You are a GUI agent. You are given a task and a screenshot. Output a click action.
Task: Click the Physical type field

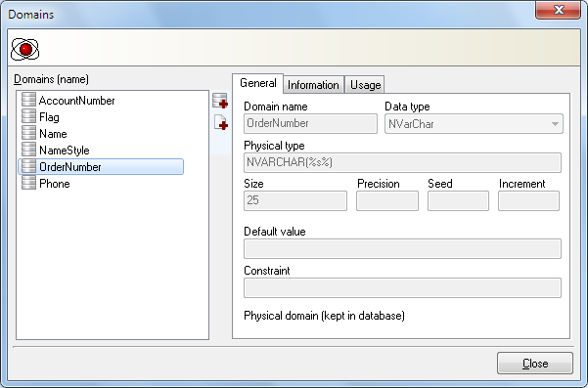click(x=402, y=162)
